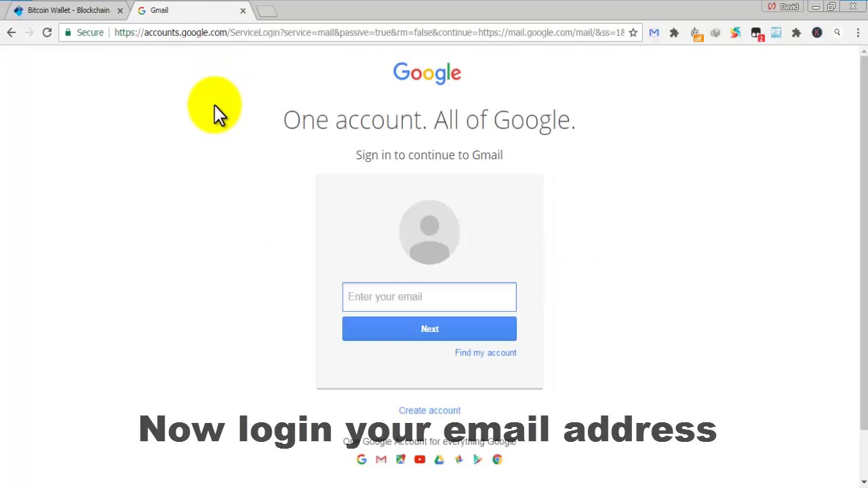868x488 pixels.
Task: Click the Google Drive icon in footer row
Action: click(x=439, y=460)
